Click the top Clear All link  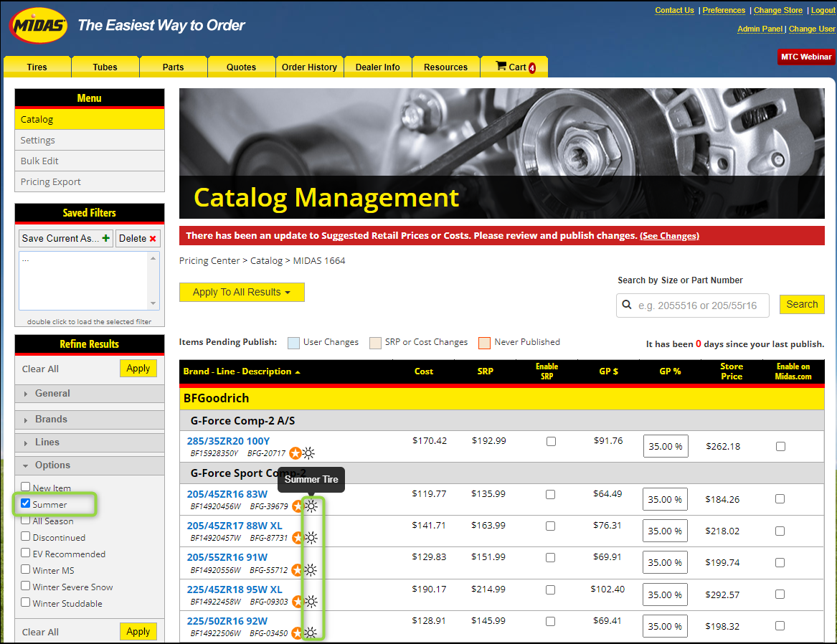(x=40, y=369)
